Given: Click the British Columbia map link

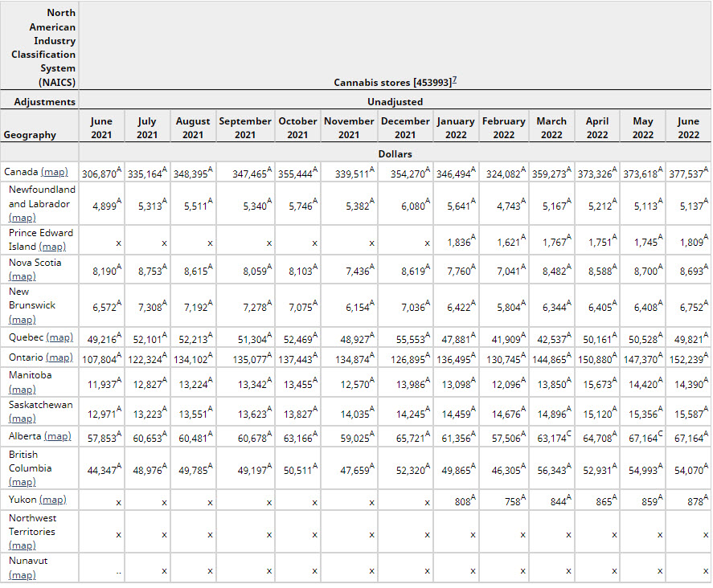Looking at the screenshot, I should coord(22,482).
